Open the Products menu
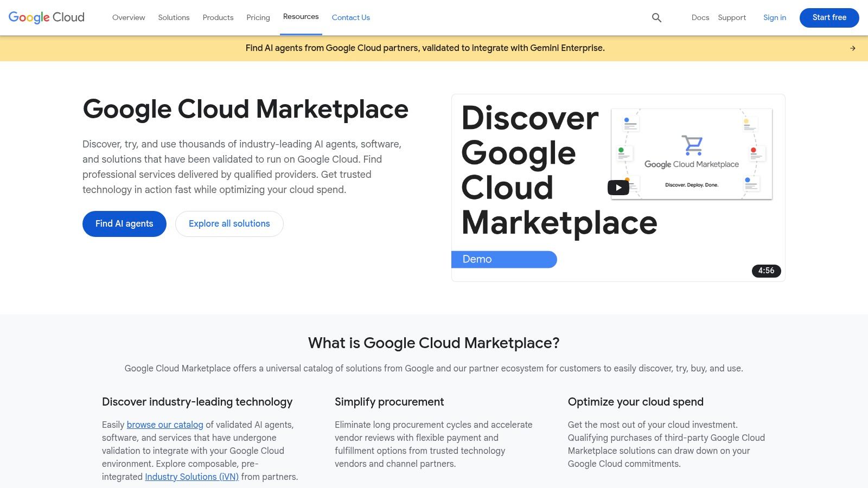The width and height of the screenshot is (868, 488). (218, 17)
